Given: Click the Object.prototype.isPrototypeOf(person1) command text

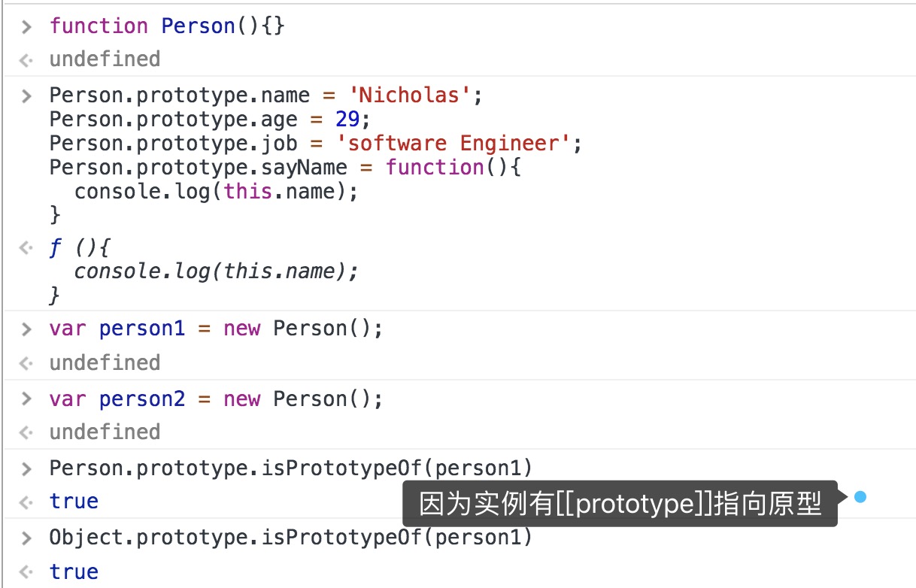Looking at the screenshot, I should pos(290,538).
